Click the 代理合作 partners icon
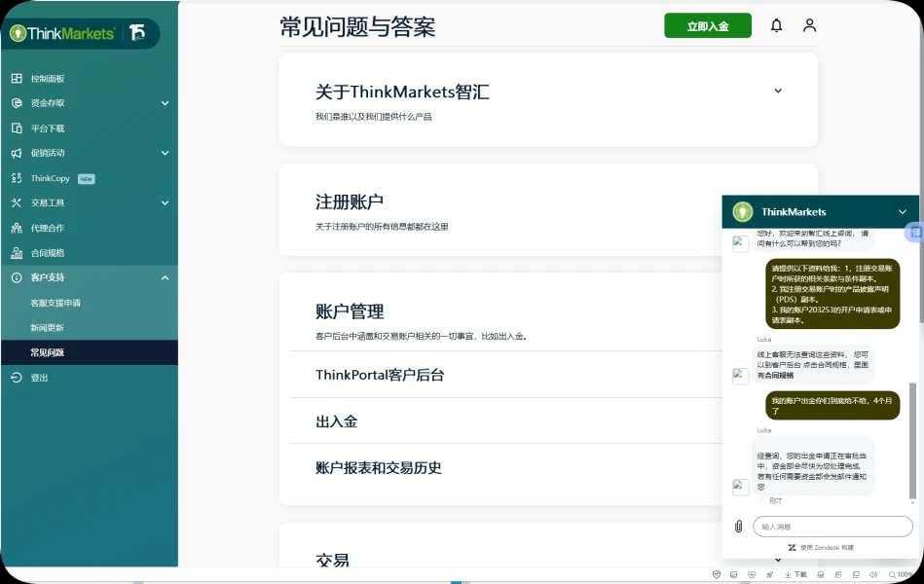The width and height of the screenshot is (924, 584). coord(17,228)
